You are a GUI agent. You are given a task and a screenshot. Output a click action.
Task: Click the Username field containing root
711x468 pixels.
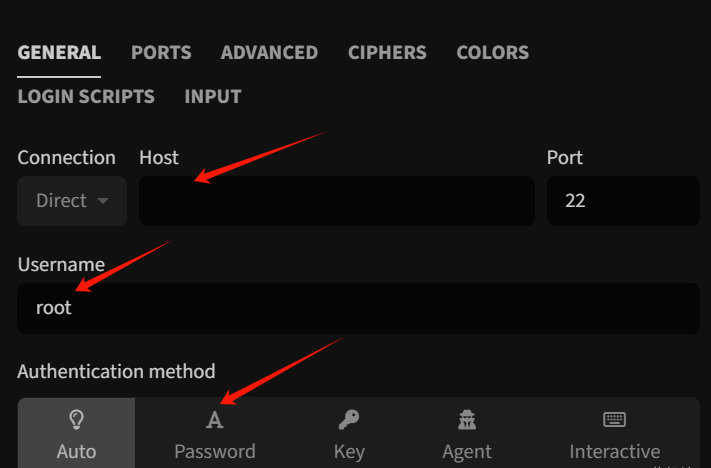(358, 308)
